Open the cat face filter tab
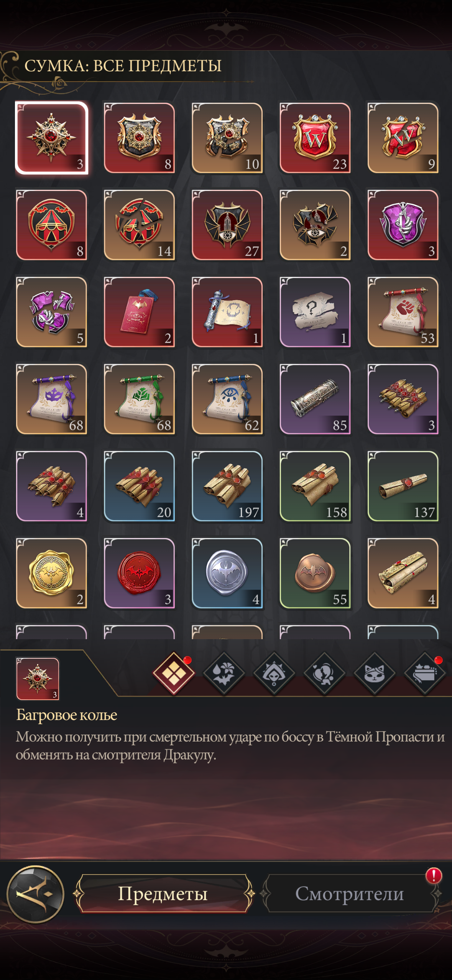 coord(375,674)
